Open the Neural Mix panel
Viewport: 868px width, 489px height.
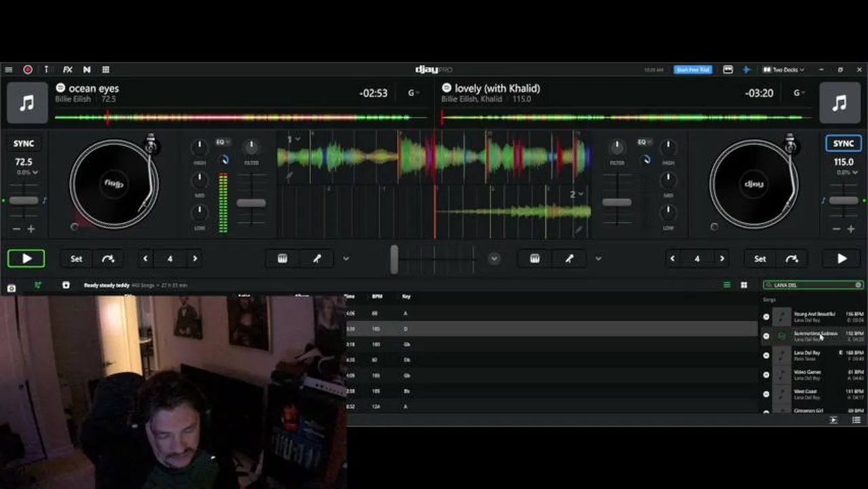[x=87, y=69]
